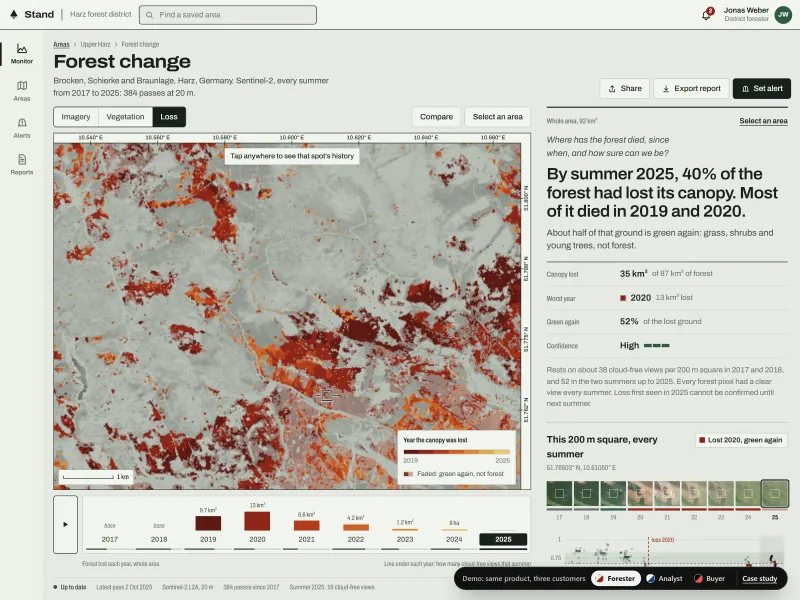
Task: Open the summer 21 square thumbnail
Action: pos(667,494)
